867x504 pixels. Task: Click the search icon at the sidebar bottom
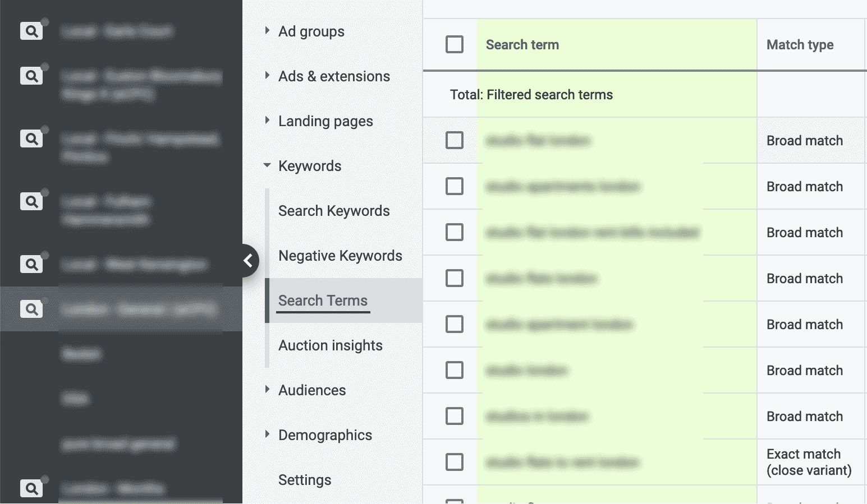31,488
